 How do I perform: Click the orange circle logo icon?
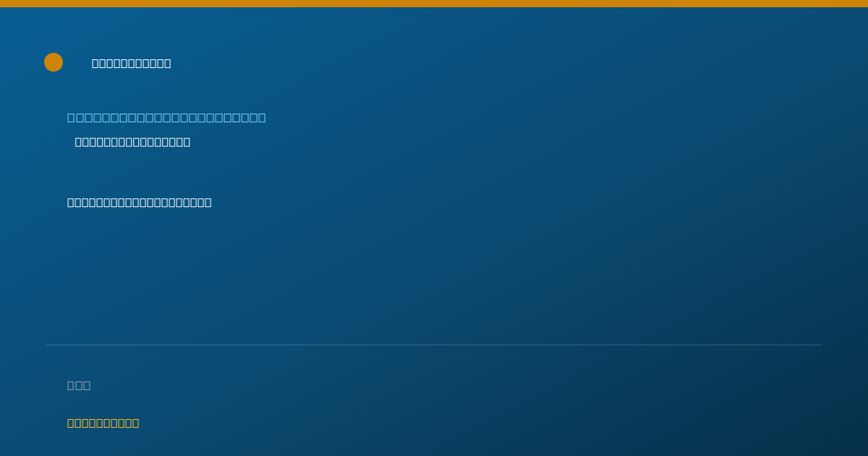point(54,62)
